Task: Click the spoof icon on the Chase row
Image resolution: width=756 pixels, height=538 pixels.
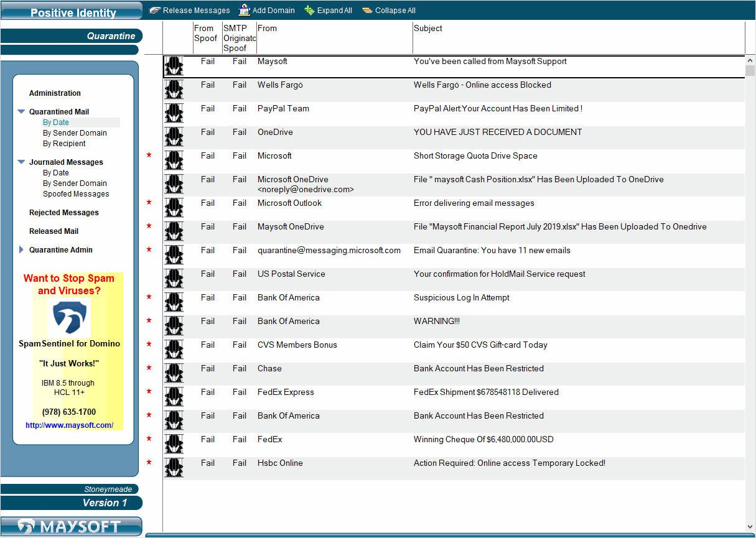Action: 174,374
